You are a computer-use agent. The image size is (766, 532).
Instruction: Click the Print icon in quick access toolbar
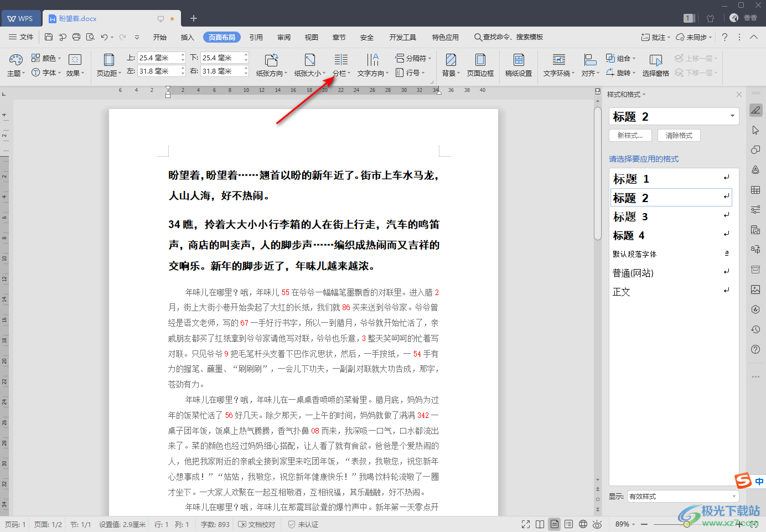[76, 37]
